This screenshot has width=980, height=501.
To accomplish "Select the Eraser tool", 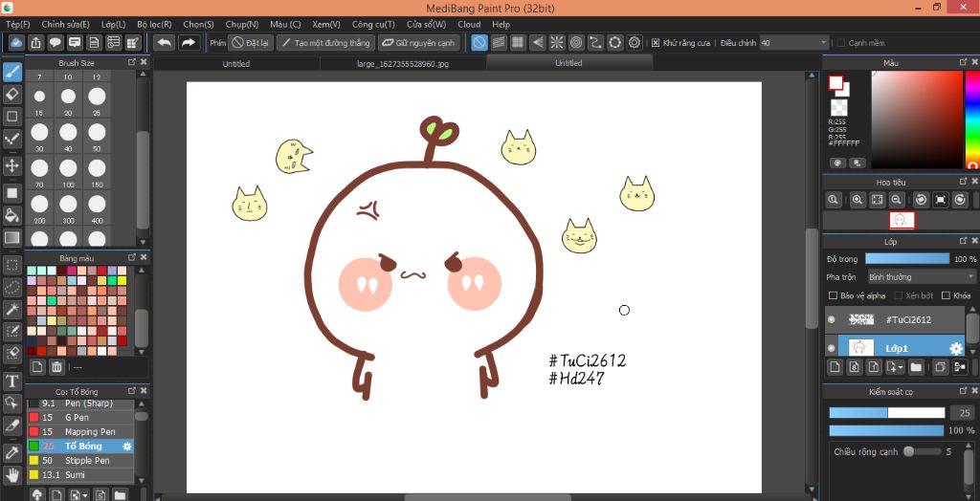I will click(12, 95).
